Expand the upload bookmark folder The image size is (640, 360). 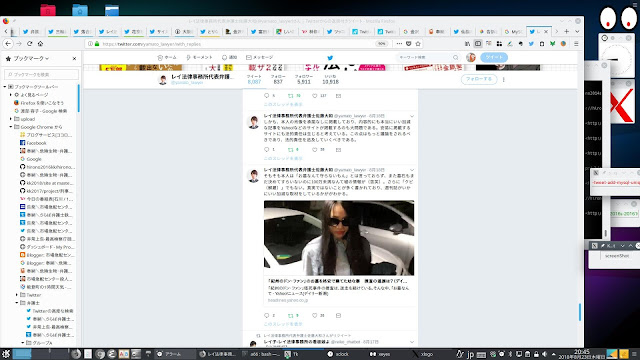(x=11, y=119)
